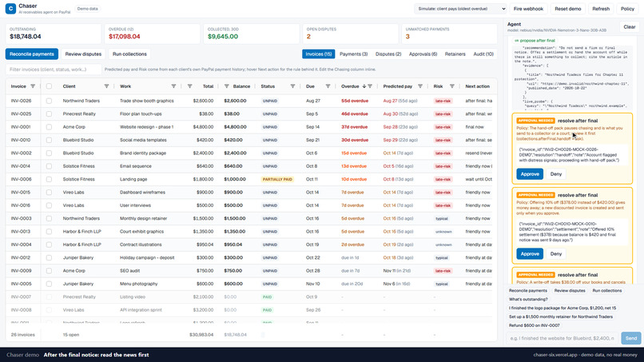Open the Balance column filter icon
644x362 pixels.
(x=226, y=86)
